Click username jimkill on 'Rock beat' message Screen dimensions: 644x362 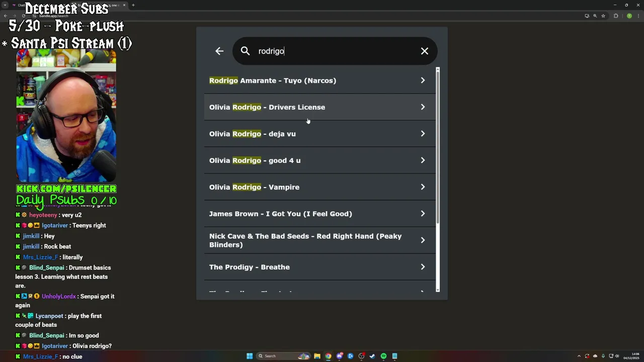31,246
